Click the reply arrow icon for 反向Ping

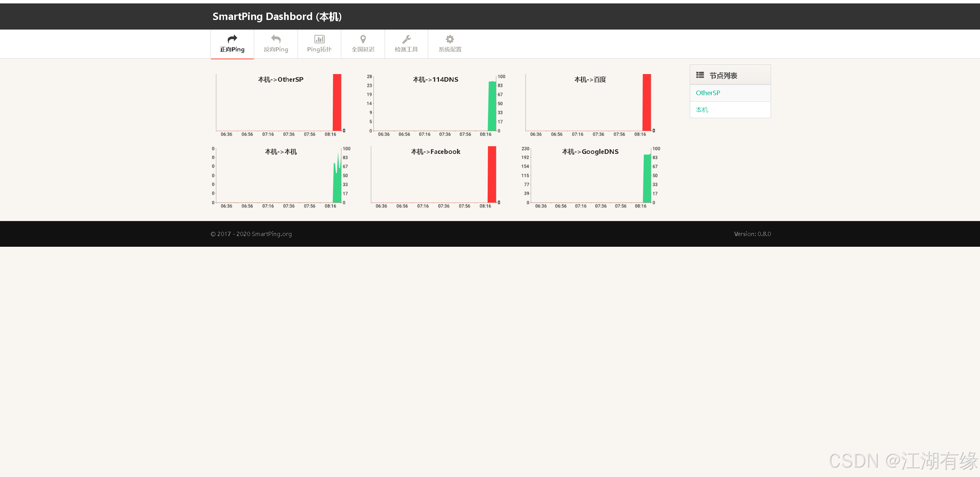tap(276, 39)
